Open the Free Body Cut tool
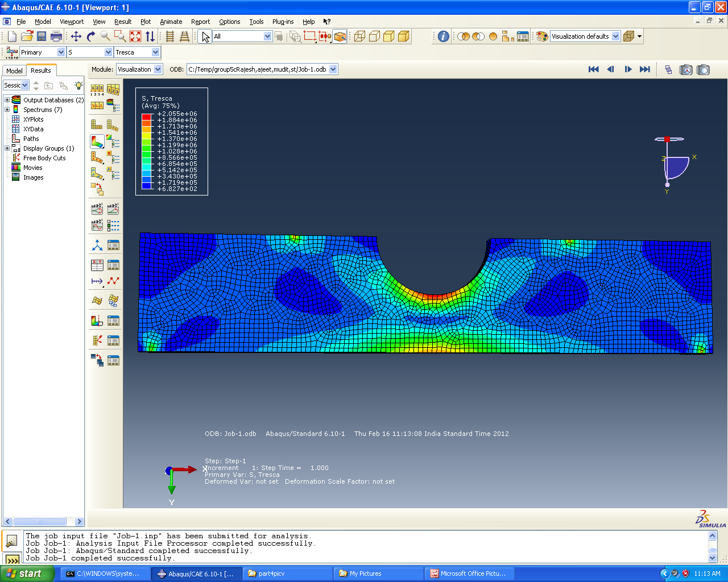 (97, 340)
